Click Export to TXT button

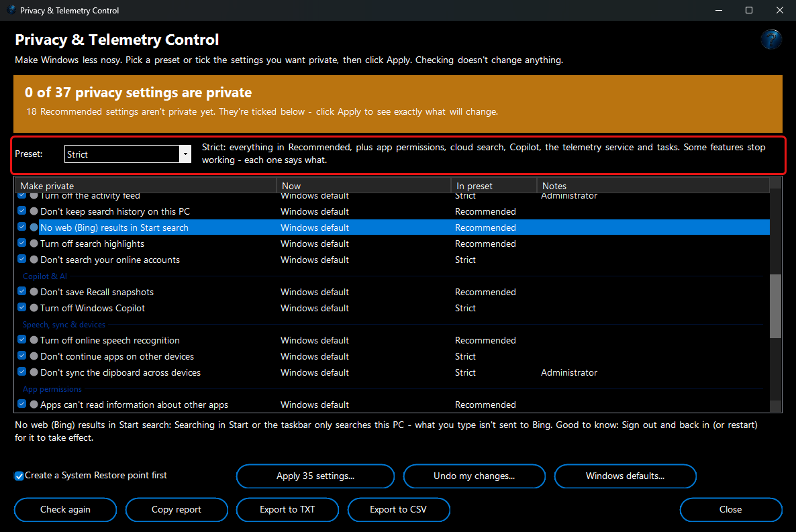click(x=287, y=510)
